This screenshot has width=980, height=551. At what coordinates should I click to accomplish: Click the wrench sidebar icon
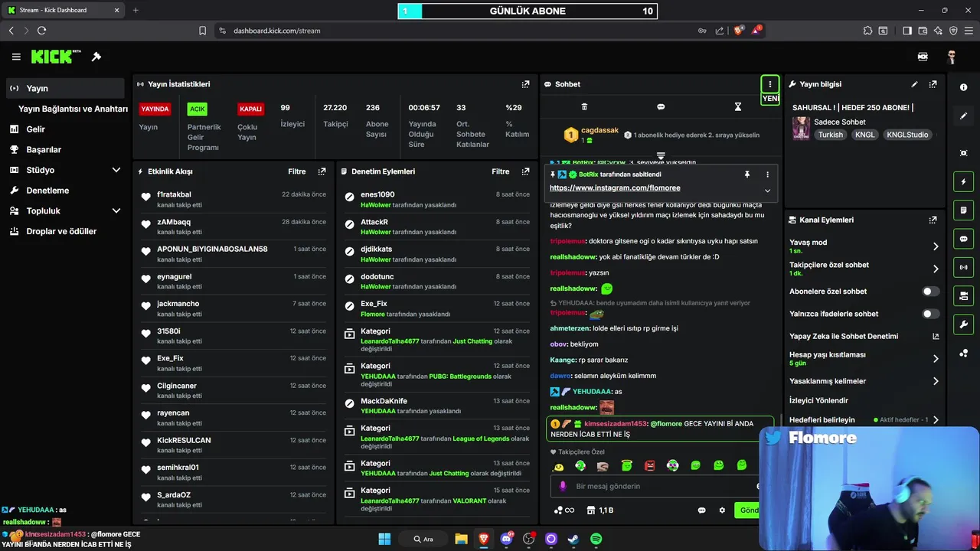[x=963, y=324]
